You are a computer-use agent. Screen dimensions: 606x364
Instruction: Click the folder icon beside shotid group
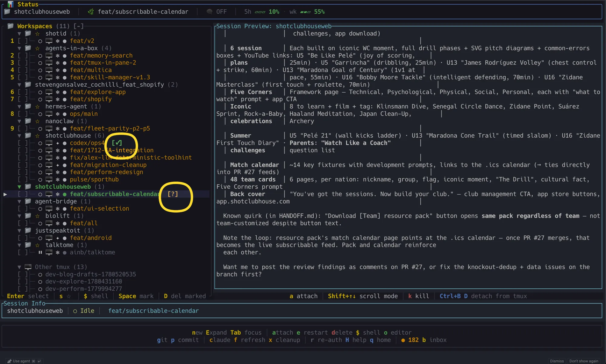(28, 33)
